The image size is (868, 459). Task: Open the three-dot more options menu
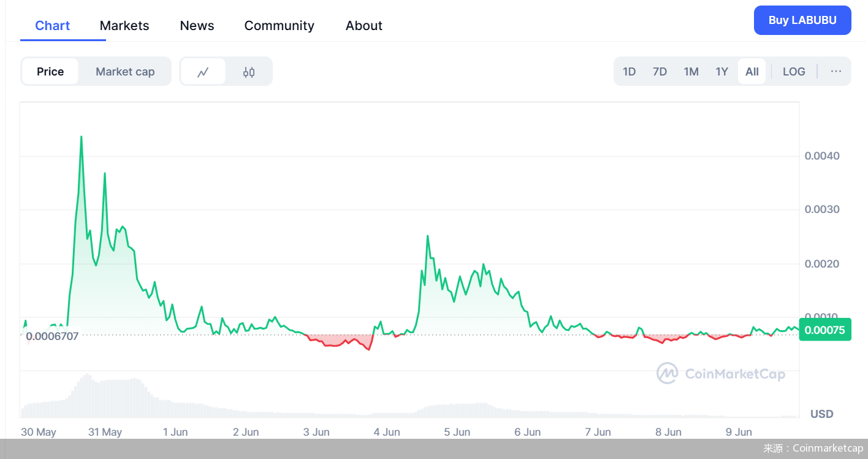click(x=836, y=72)
